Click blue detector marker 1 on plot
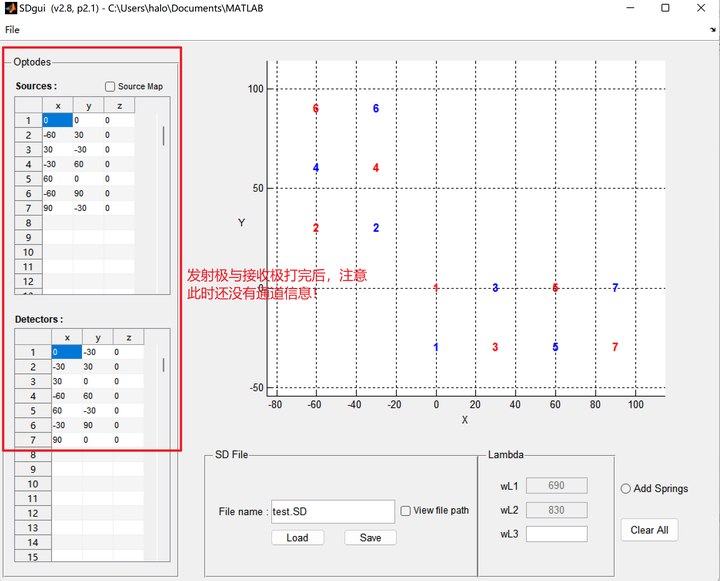 point(436,347)
